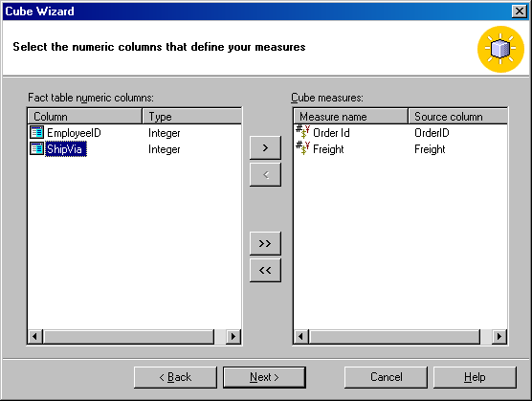Click fact table list horizontal scrollbar thumb
The image size is (532, 401).
point(129,337)
